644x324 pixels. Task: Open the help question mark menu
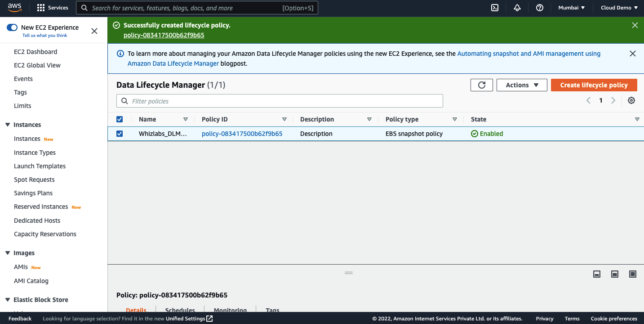tap(540, 8)
